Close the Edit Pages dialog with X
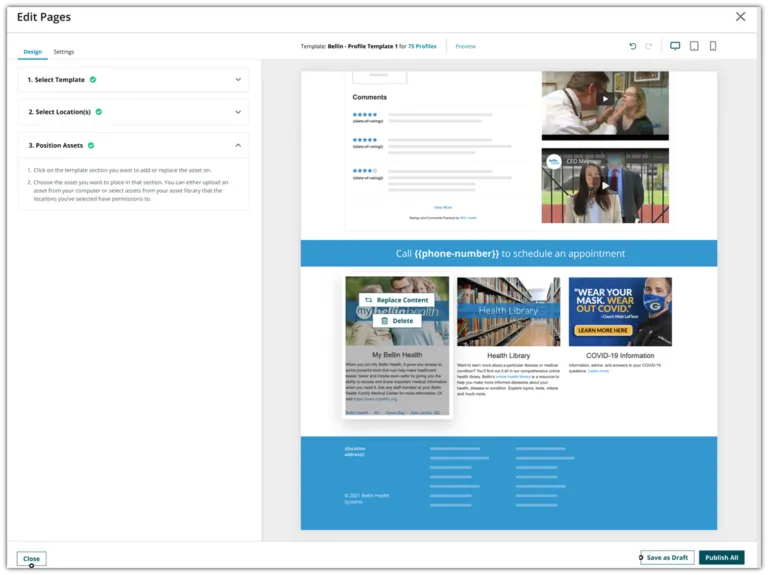 point(740,17)
